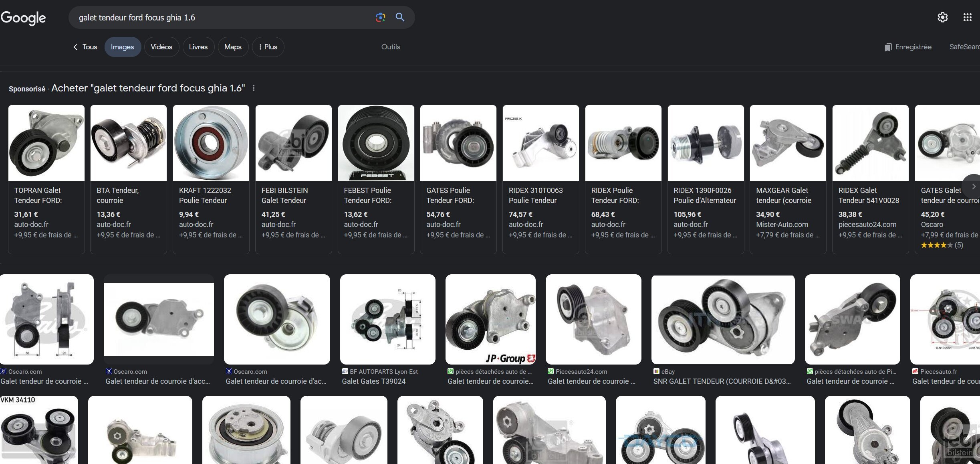Open the SNR GALET TENDEUR eBay image
980x464 pixels.
tap(723, 319)
